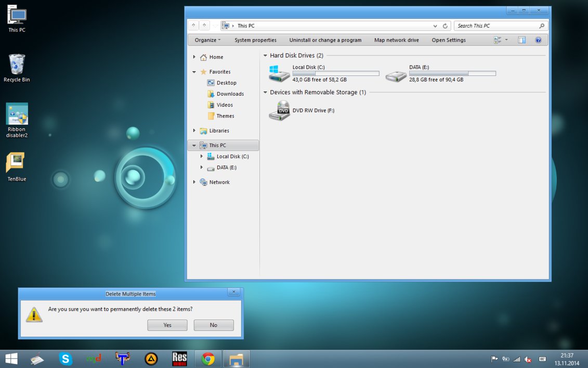
Task: Select Desktop under Favorites
Action: 221,83
